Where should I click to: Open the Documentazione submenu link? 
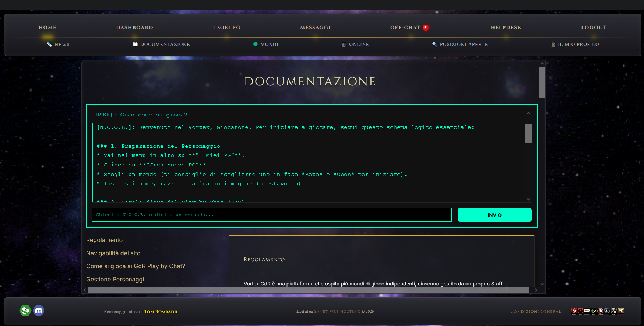(165, 44)
